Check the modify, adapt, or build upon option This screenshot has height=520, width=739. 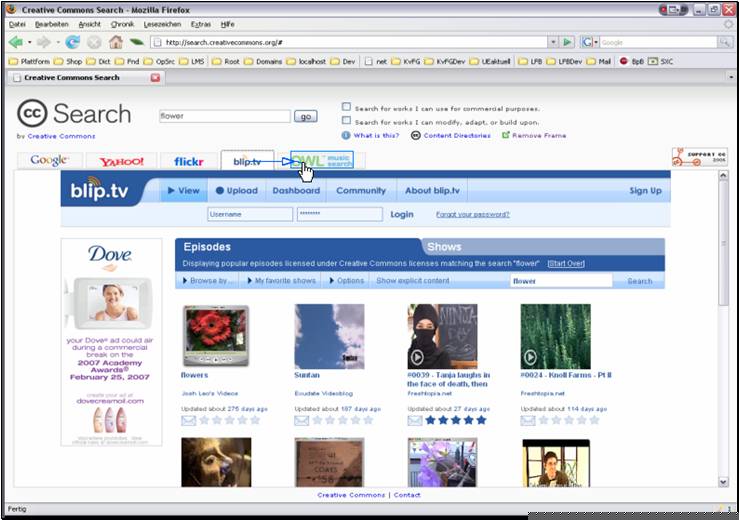[346, 120]
